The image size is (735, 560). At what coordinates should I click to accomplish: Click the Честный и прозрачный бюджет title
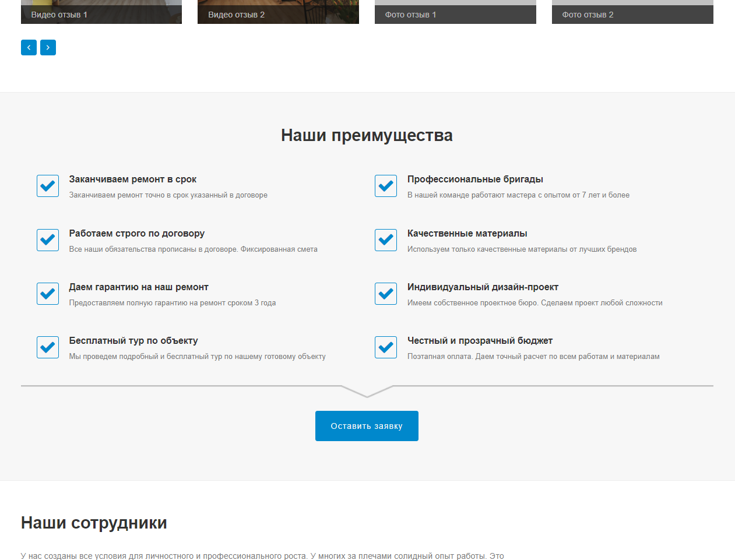click(480, 341)
